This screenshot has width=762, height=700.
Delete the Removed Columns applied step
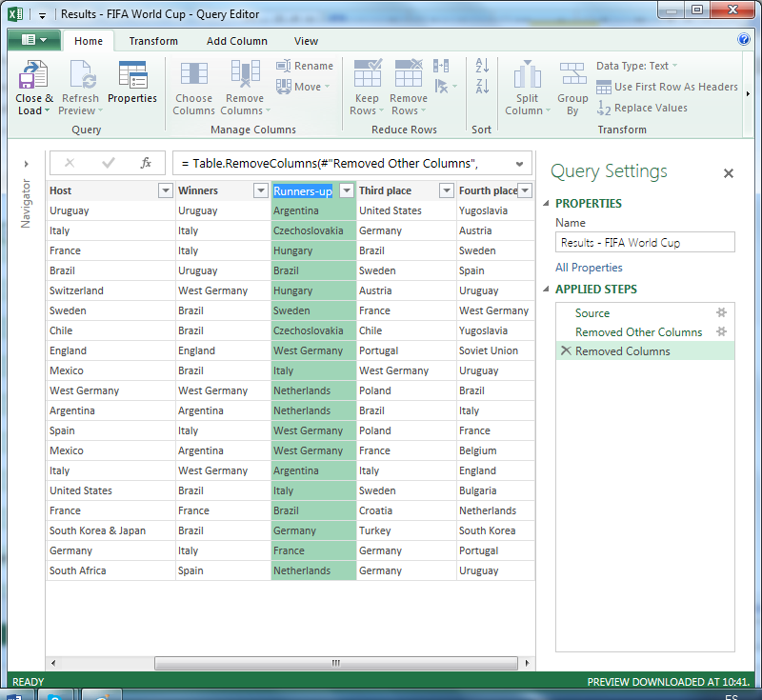point(566,350)
